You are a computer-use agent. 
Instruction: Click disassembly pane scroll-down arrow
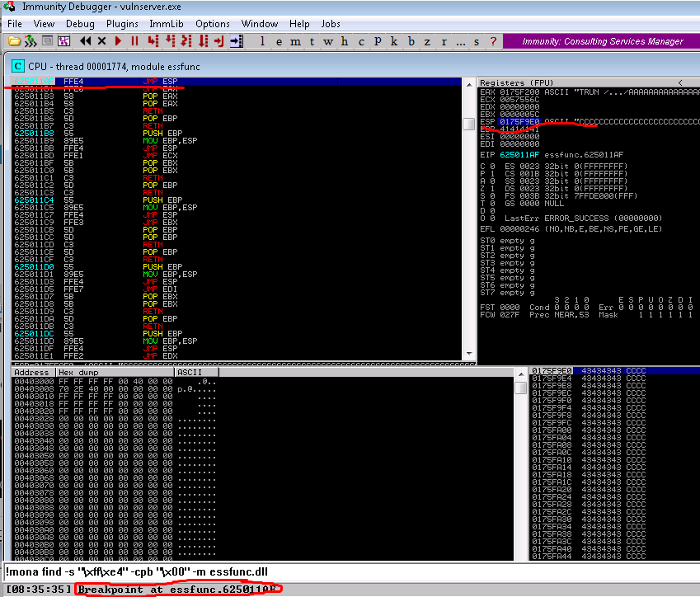469,354
